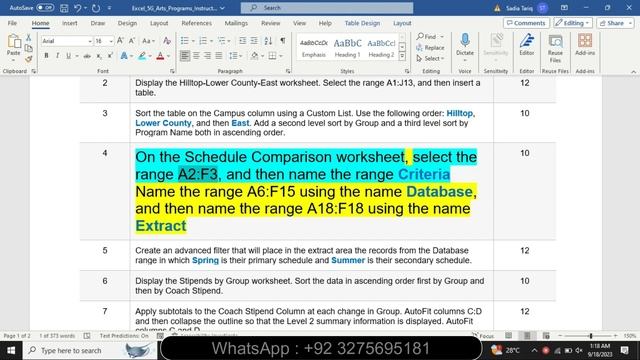Click Find in Editing group

430,37
